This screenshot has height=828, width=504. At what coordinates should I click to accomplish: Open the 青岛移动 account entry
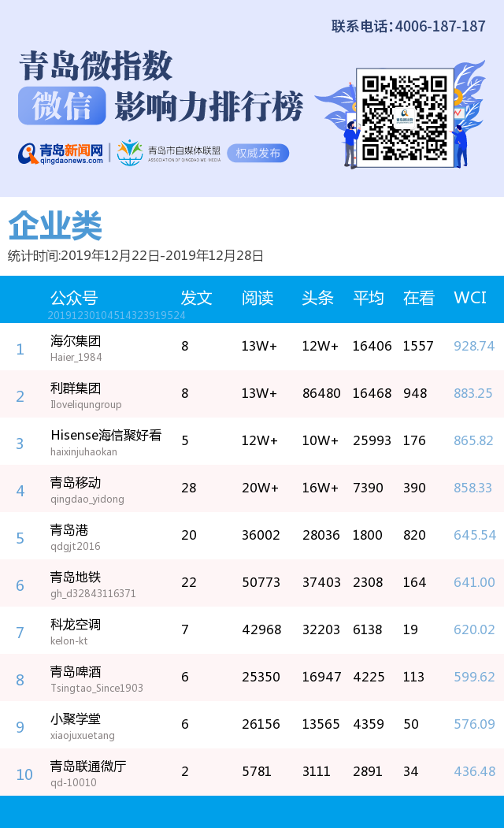pos(76,483)
